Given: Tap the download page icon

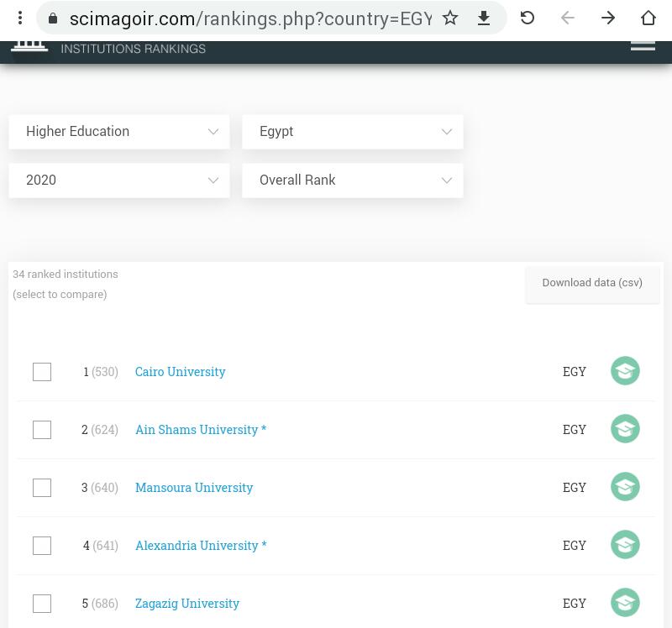Looking at the screenshot, I should click(x=484, y=18).
